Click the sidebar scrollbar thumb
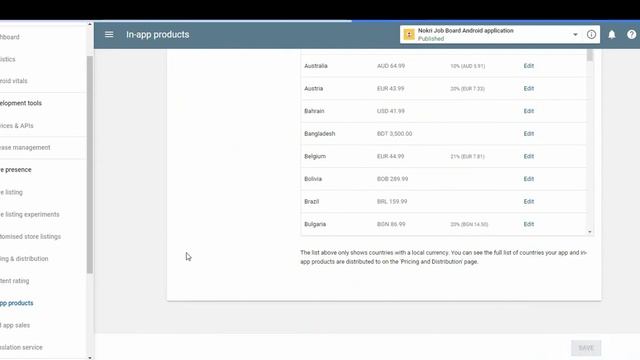Screen dimensions: 640x360 click(x=90, y=164)
